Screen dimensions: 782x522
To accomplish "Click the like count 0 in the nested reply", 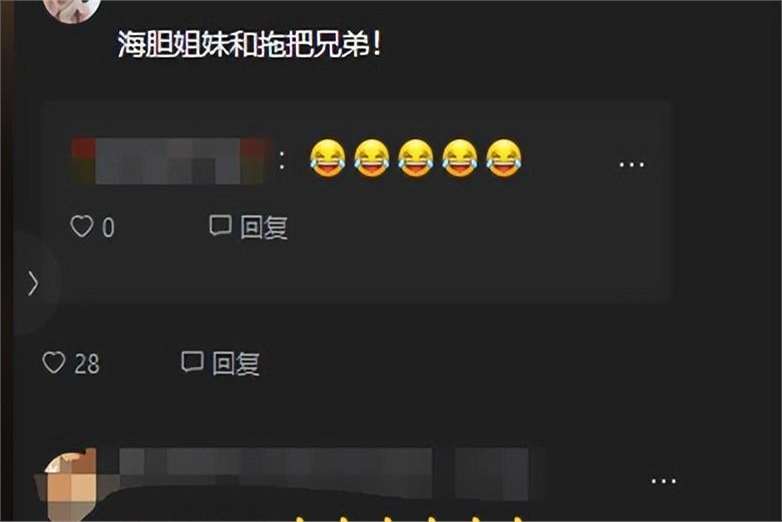I will (109, 228).
